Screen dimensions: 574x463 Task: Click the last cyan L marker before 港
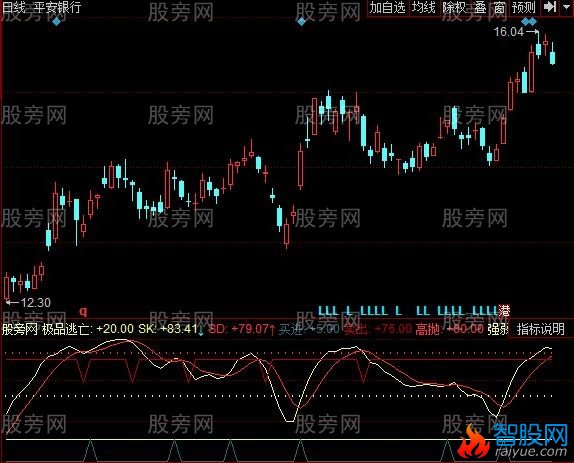[x=494, y=311]
